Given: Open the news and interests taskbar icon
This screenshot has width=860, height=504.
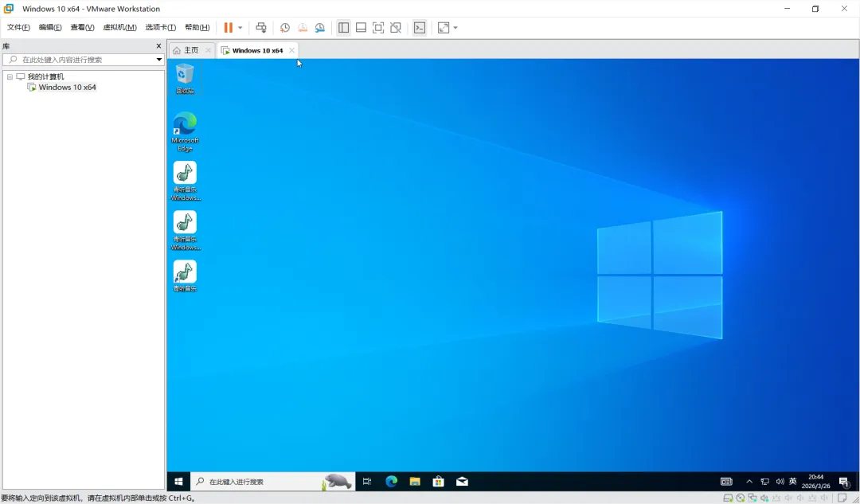Looking at the screenshot, I should [726, 482].
